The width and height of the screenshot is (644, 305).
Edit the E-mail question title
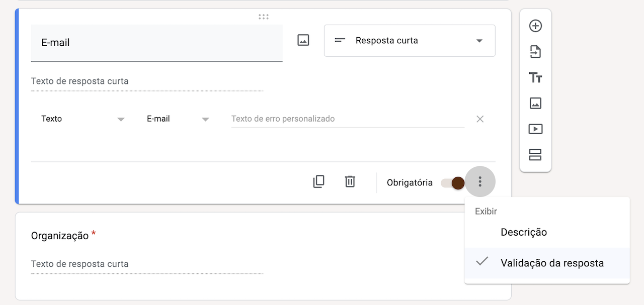coord(156,43)
